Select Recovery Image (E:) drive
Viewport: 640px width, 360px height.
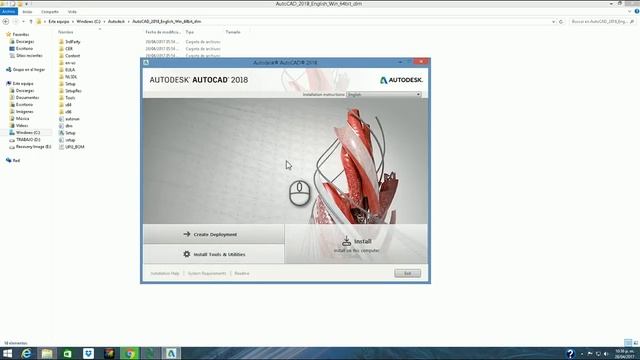[x=33, y=147]
